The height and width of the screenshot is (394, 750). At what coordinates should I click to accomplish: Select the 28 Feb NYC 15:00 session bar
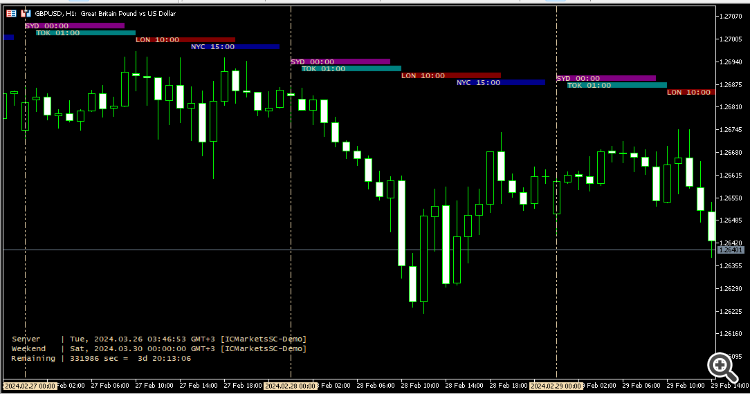click(x=501, y=82)
